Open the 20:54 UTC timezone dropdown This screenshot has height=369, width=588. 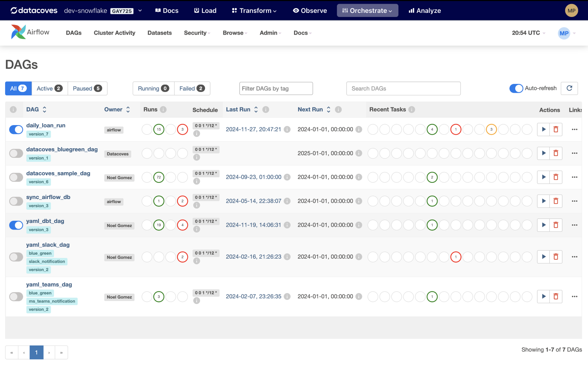click(x=528, y=33)
